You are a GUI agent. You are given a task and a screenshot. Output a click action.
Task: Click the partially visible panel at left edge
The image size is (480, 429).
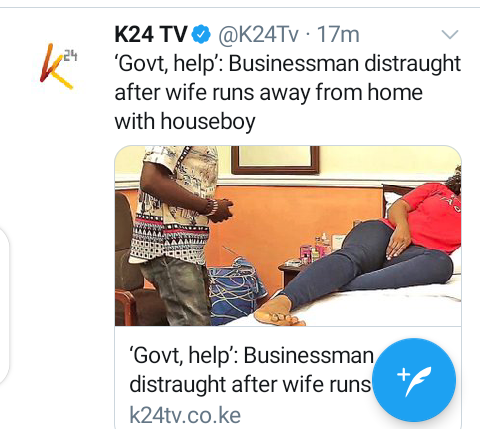tap(4, 305)
